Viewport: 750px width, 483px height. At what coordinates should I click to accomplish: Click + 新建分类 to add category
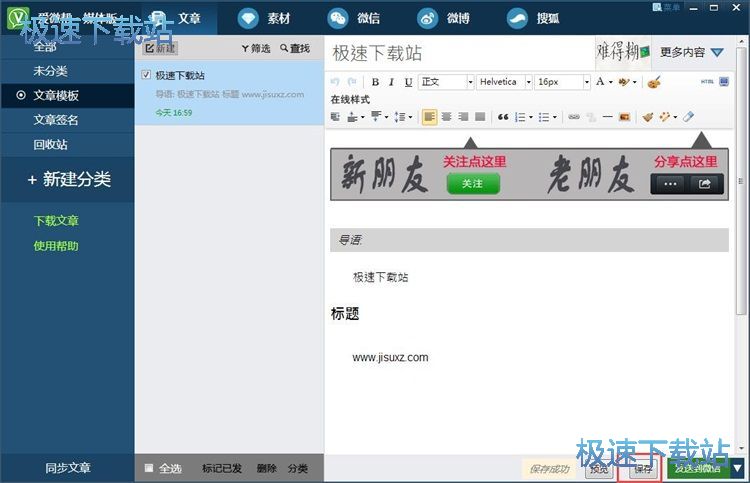(69, 179)
